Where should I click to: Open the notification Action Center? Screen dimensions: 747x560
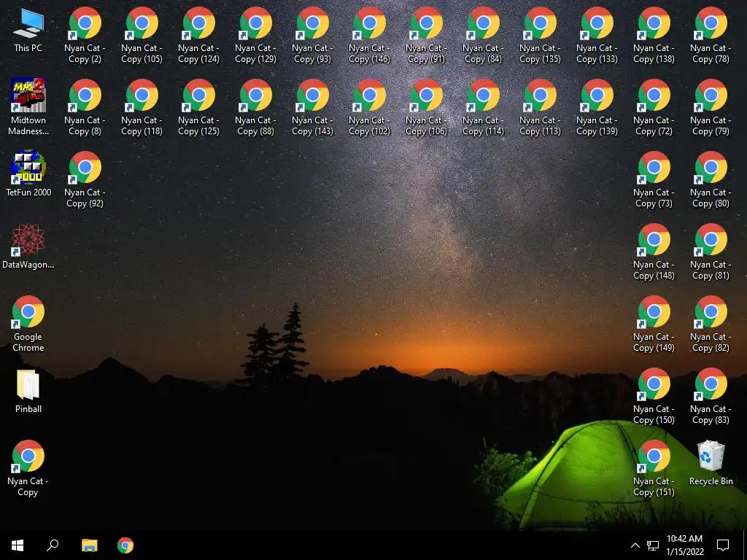tap(723, 545)
